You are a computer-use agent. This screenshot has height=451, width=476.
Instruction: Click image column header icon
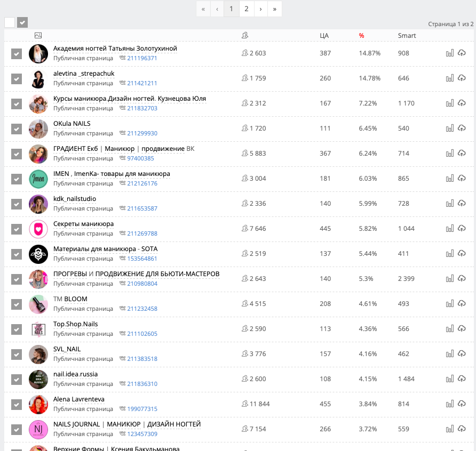38,35
